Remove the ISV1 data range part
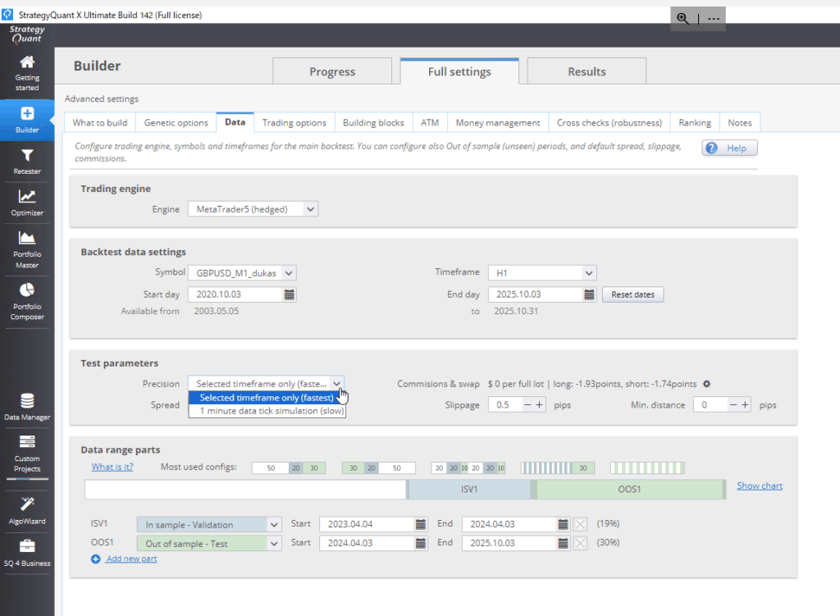The height and width of the screenshot is (616, 840). click(x=580, y=525)
